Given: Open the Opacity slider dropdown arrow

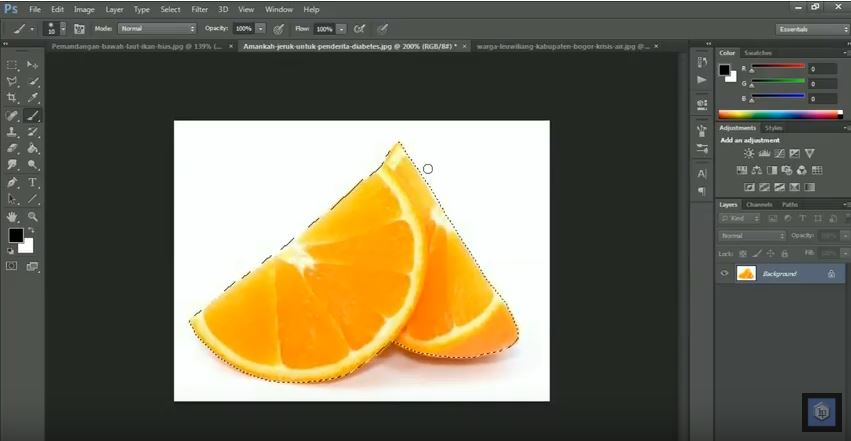Looking at the screenshot, I should click(x=261, y=29).
